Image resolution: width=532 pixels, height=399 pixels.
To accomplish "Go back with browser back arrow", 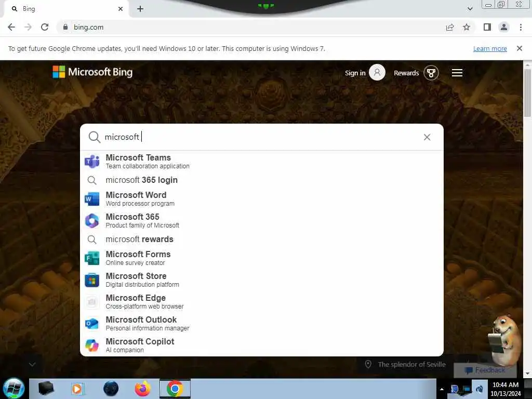I will 11,27.
